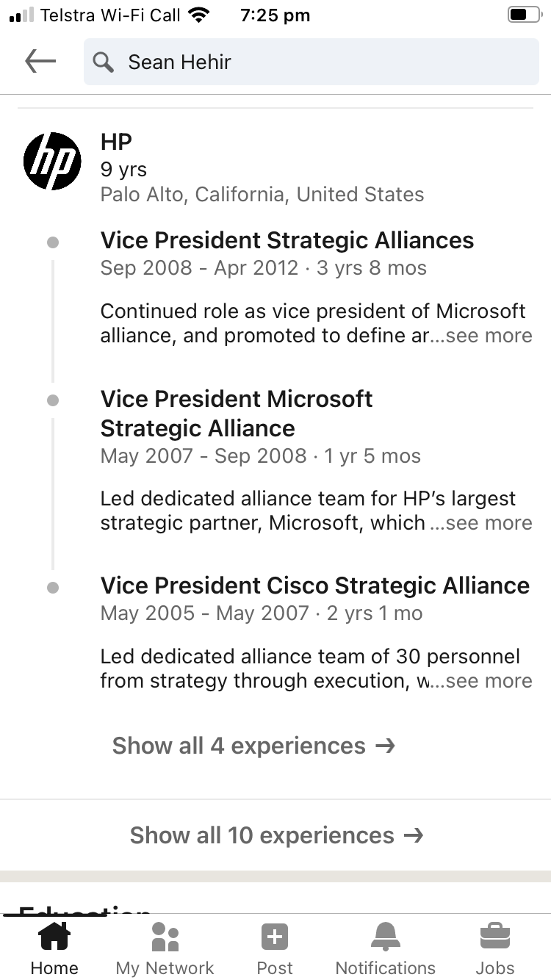Select Vice President Microsoft Strategic Alliance title
The width and height of the screenshot is (551, 980).
[237, 414]
